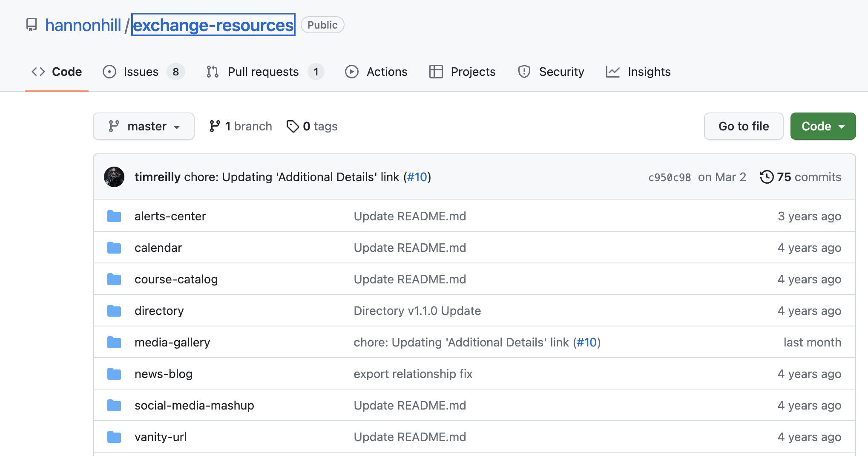Click the Go to file button
This screenshot has height=456, width=868.
[744, 126]
